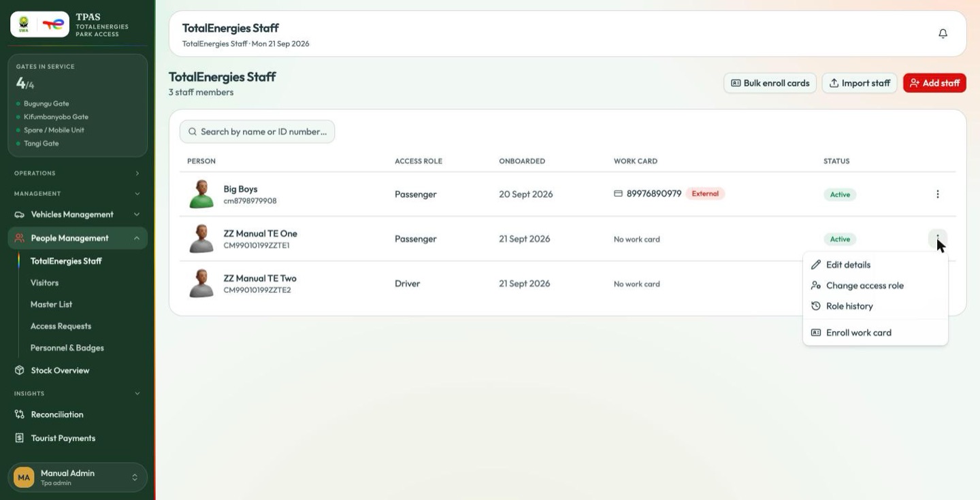Click ID number cm8798979908
Viewport: 980px width, 500px height.
(x=250, y=201)
